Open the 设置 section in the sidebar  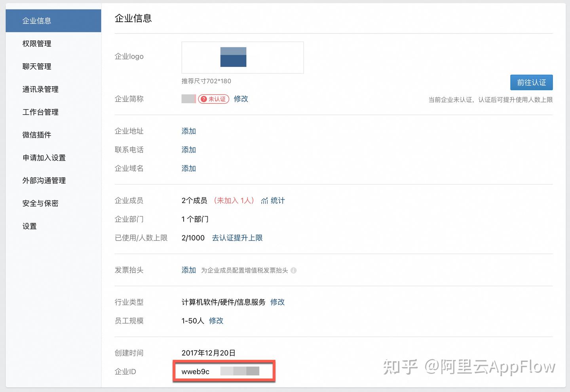coord(29,226)
